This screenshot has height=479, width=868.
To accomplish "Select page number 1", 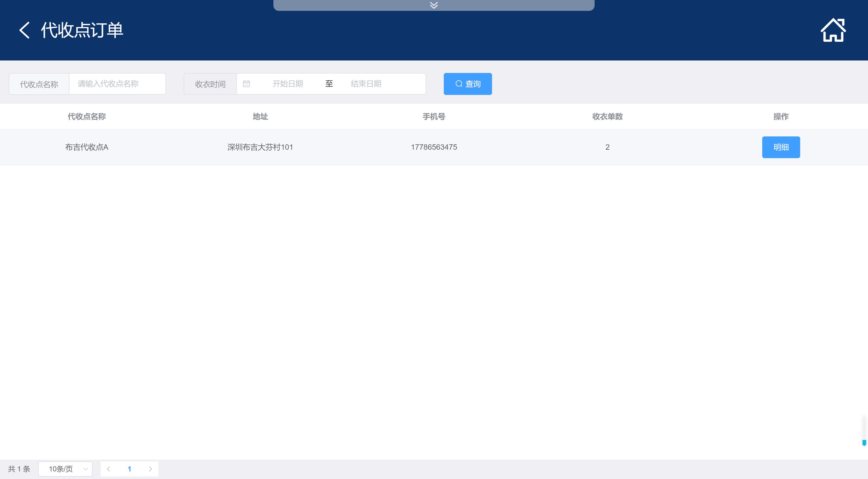I will 129,469.
